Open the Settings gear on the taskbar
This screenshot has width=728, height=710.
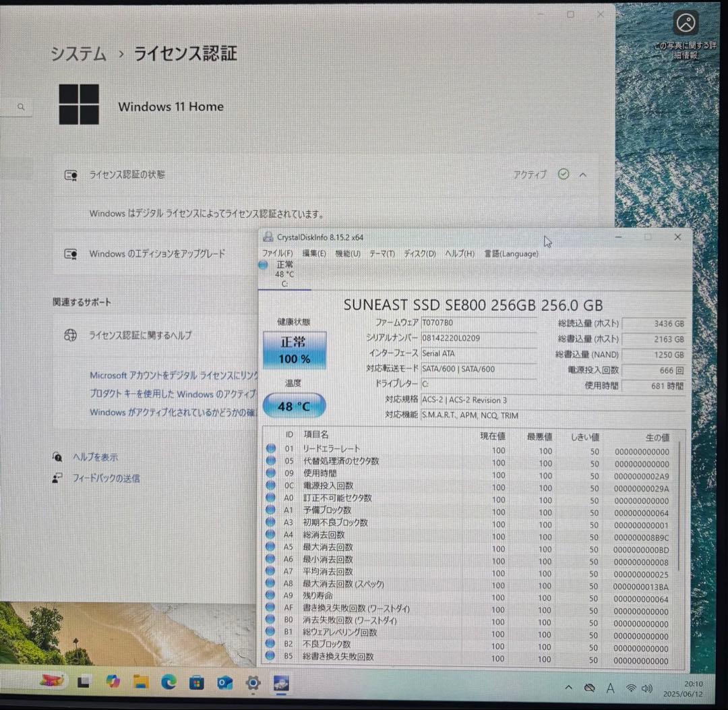pos(252,683)
